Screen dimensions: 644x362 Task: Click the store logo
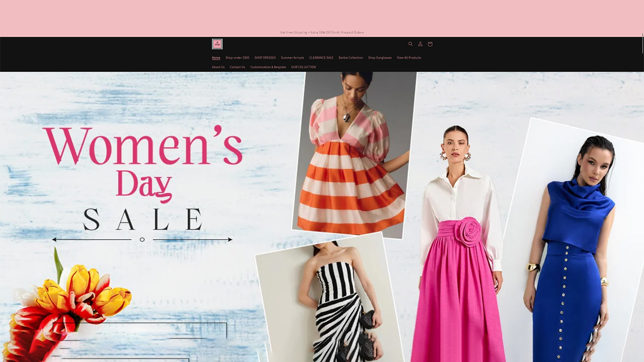[x=217, y=44]
